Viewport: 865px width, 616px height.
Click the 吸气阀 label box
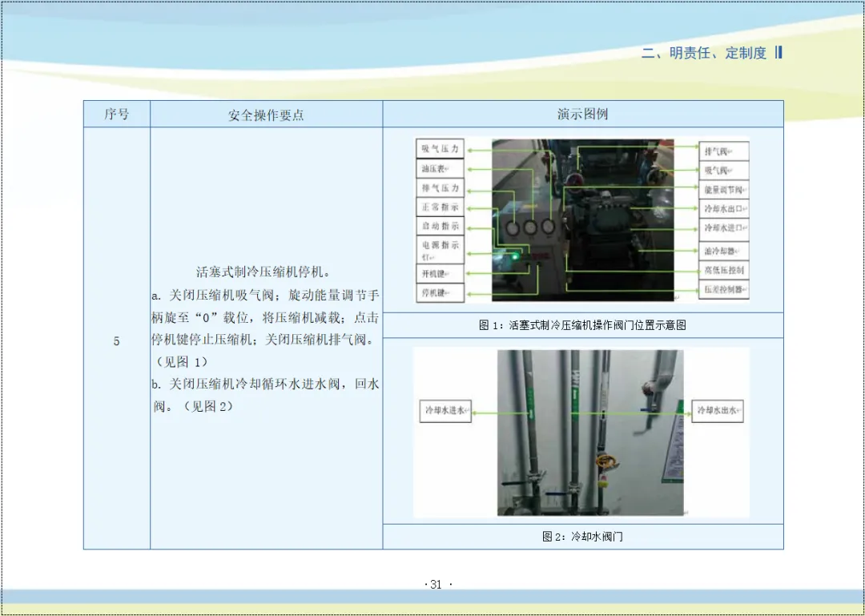point(724,170)
